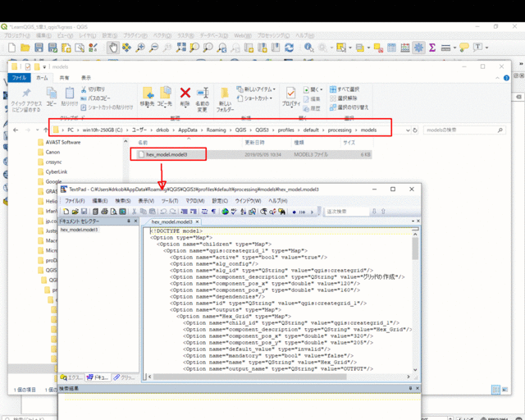Click TextPad incremental search input field
525x420 pixels.
(347, 212)
